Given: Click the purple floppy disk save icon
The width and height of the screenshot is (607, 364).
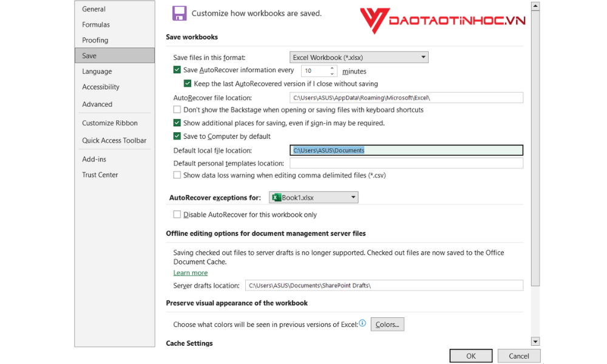Looking at the screenshot, I should (x=179, y=13).
